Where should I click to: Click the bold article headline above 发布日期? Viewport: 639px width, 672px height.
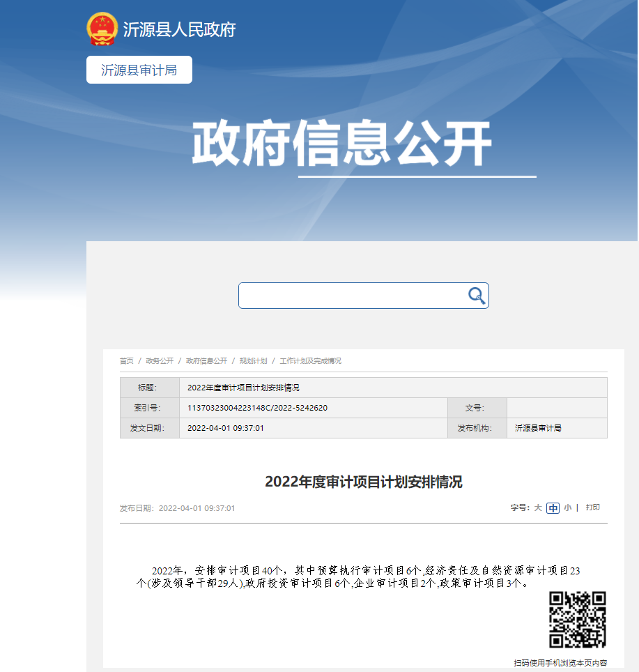(363, 482)
